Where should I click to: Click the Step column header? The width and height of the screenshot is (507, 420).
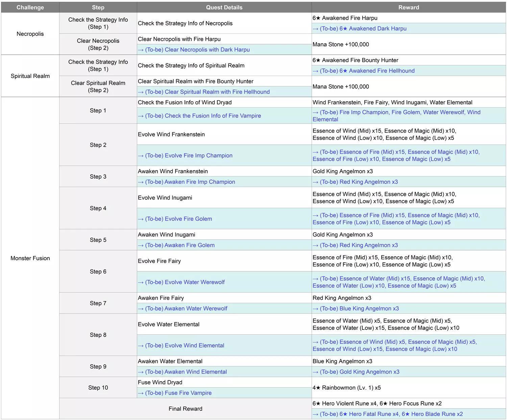(98, 7)
